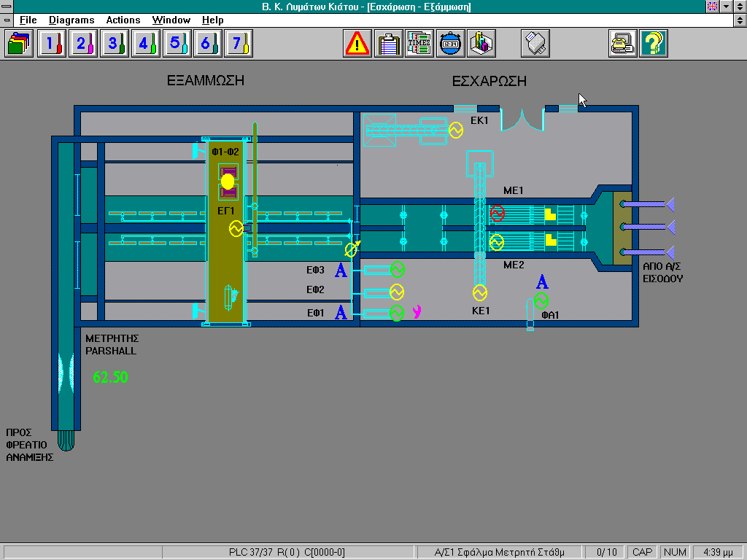This screenshot has height=560, width=747.
Task: Click the printer icon in toolbar
Action: (x=535, y=44)
